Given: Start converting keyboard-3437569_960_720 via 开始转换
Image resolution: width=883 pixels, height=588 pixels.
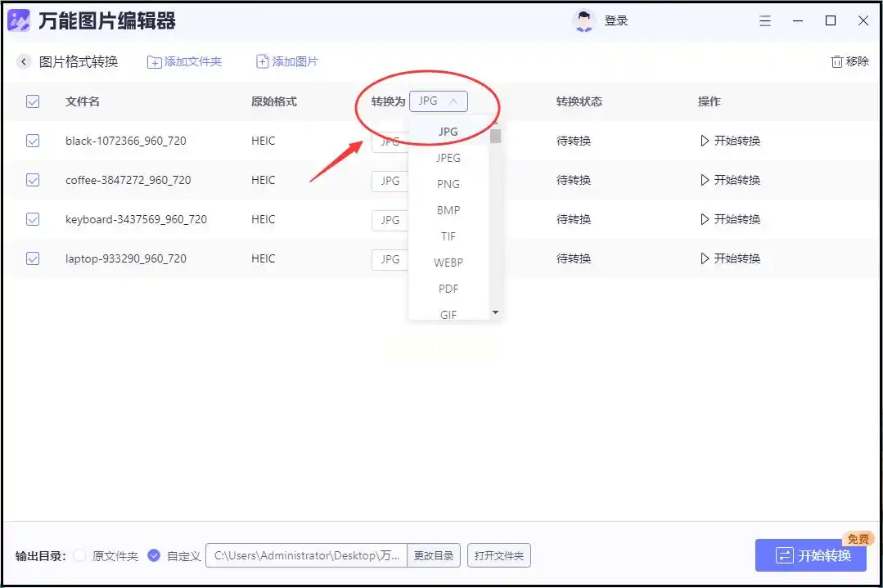Looking at the screenshot, I should tap(731, 219).
